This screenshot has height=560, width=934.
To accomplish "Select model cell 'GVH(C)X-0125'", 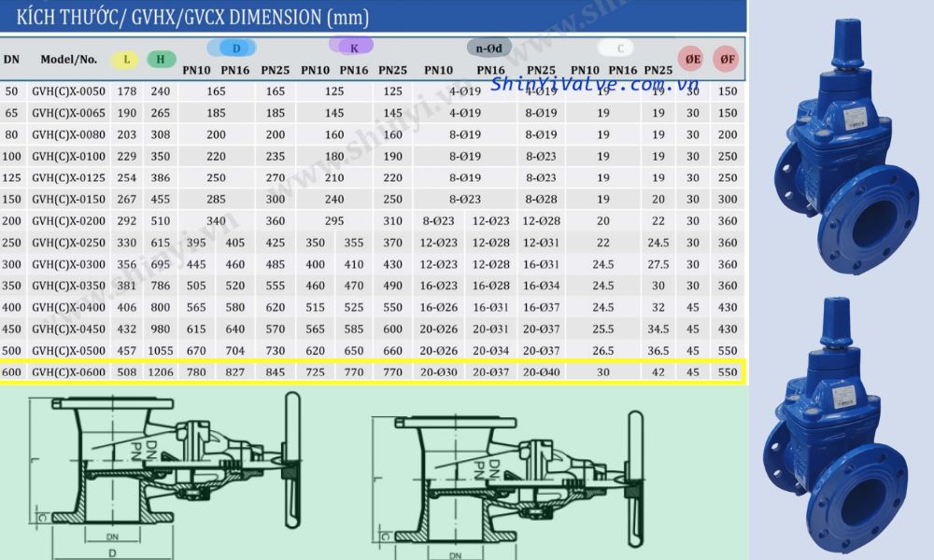I will pyautogui.click(x=68, y=177).
